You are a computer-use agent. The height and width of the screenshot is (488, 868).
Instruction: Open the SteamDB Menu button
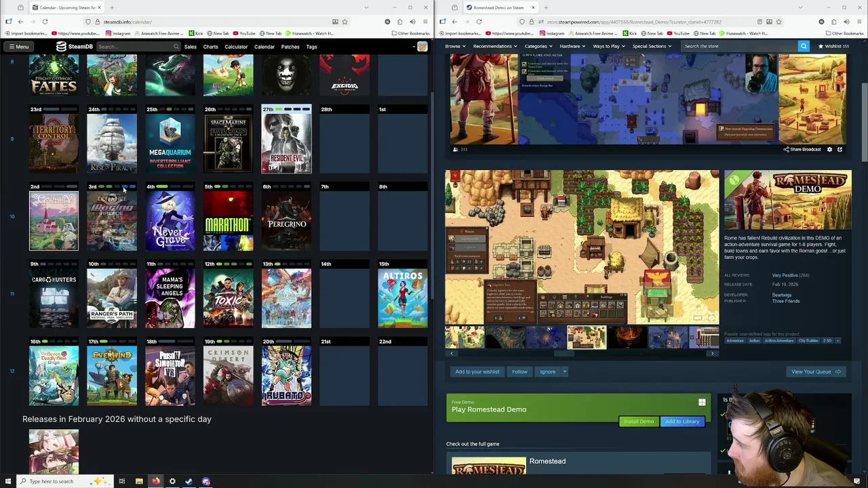[x=18, y=47]
